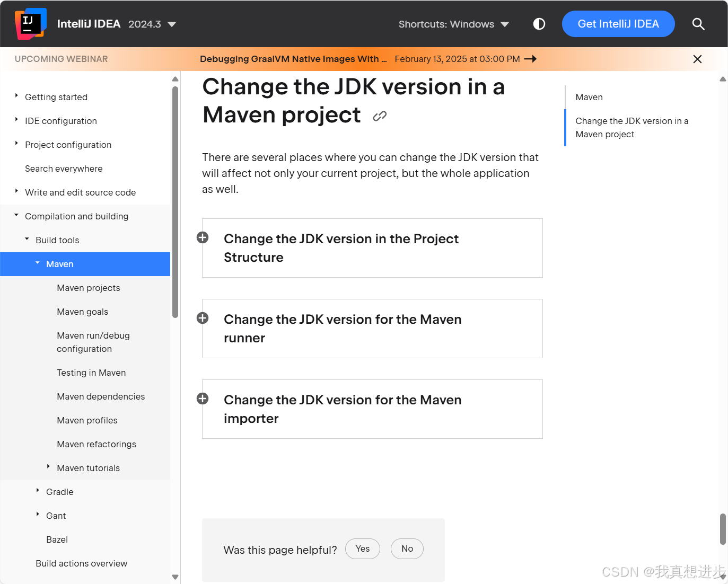Click the sidebar scrollbar thumb

click(x=175, y=202)
